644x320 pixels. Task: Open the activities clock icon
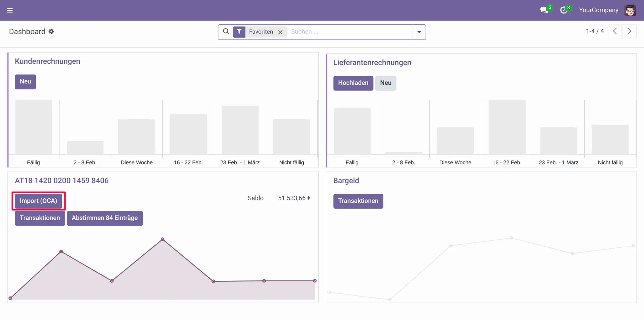(x=563, y=10)
